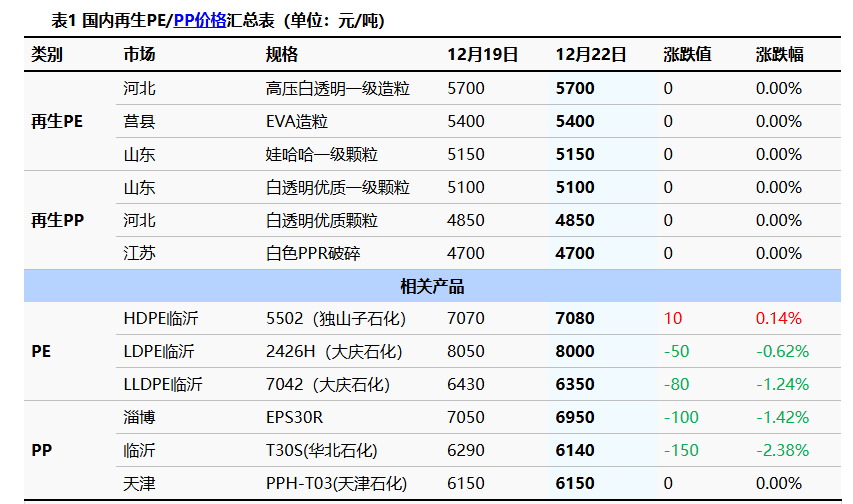The width and height of the screenshot is (853, 504).
Task: Select the 规格 column header
Action: click(282, 55)
